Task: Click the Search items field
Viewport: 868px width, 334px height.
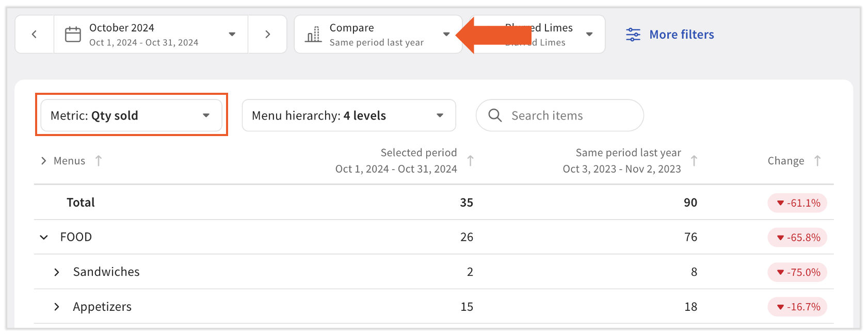Action: [568, 115]
